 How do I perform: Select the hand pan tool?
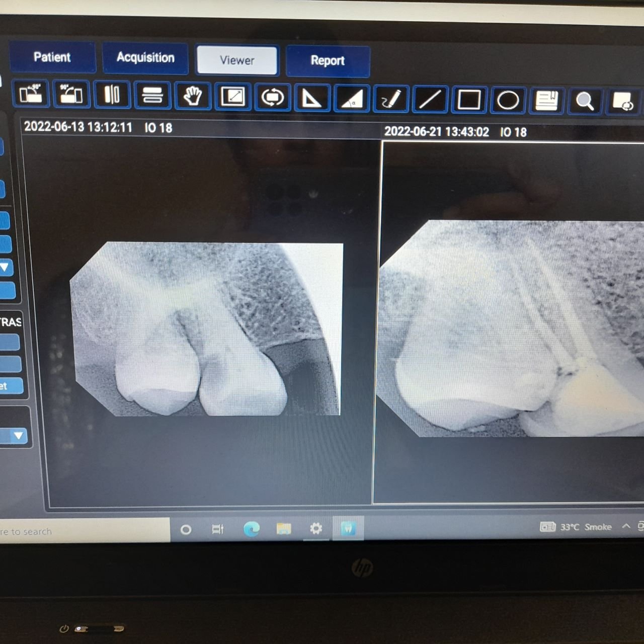click(x=193, y=96)
